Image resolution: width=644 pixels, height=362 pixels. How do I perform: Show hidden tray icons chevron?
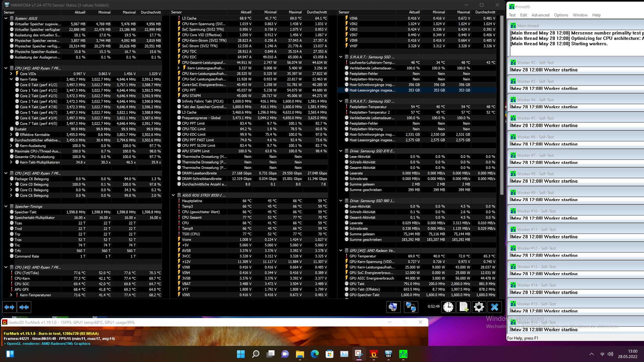pyautogui.click(x=592, y=354)
